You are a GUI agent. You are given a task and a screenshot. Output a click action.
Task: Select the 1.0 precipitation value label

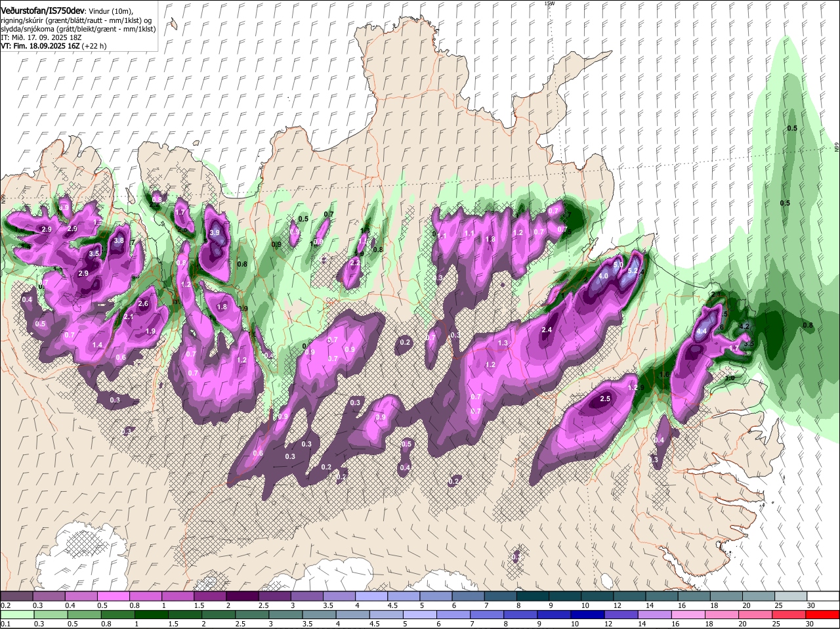pos(729,378)
